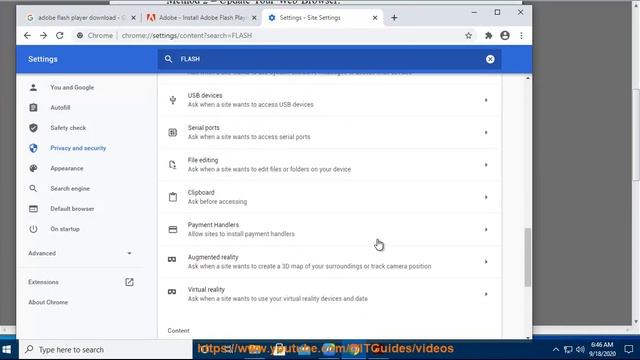Click the settings search field with FLASH
The image size is (640, 360).
[329, 59]
